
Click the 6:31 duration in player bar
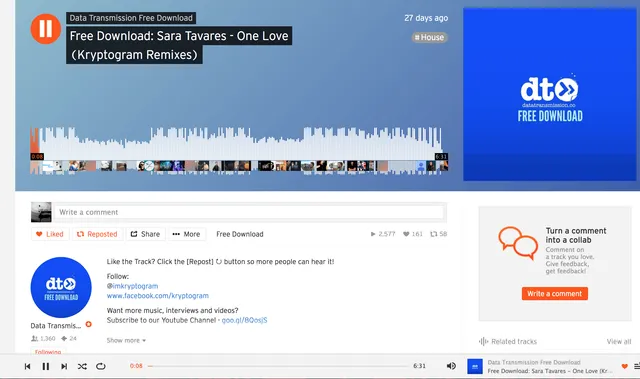click(419, 366)
